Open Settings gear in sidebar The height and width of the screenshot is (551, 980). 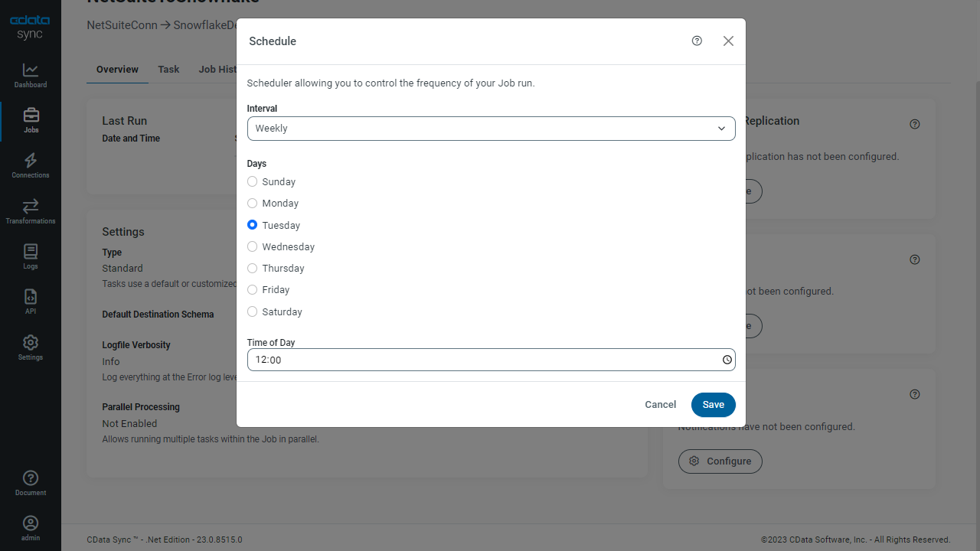31,347
